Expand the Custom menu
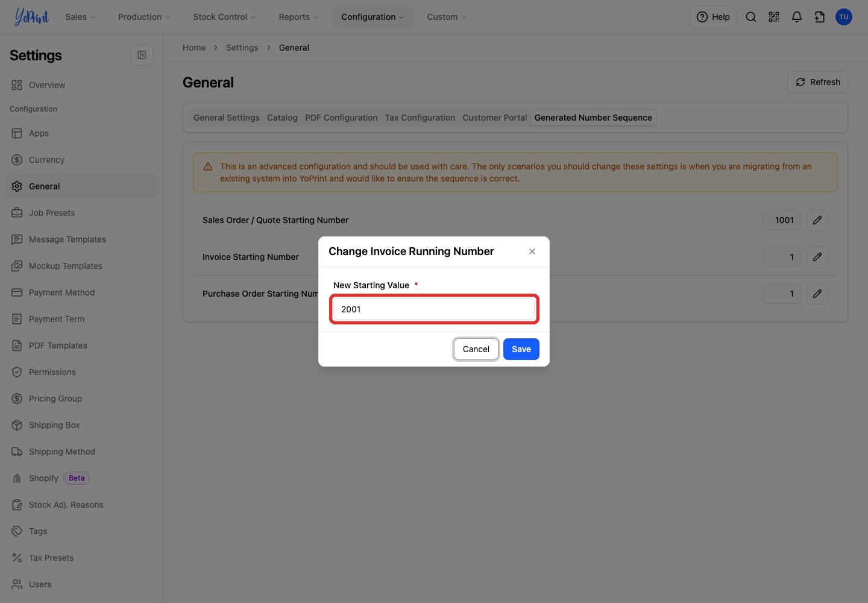The image size is (868, 603). click(447, 17)
